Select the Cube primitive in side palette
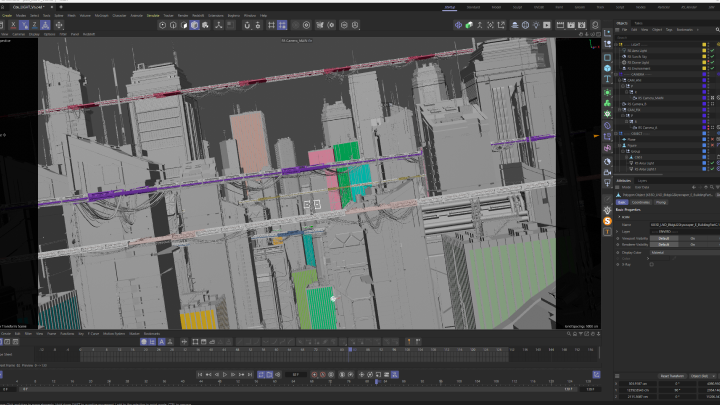Screen dimensions: 720x405 tap(608, 68)
